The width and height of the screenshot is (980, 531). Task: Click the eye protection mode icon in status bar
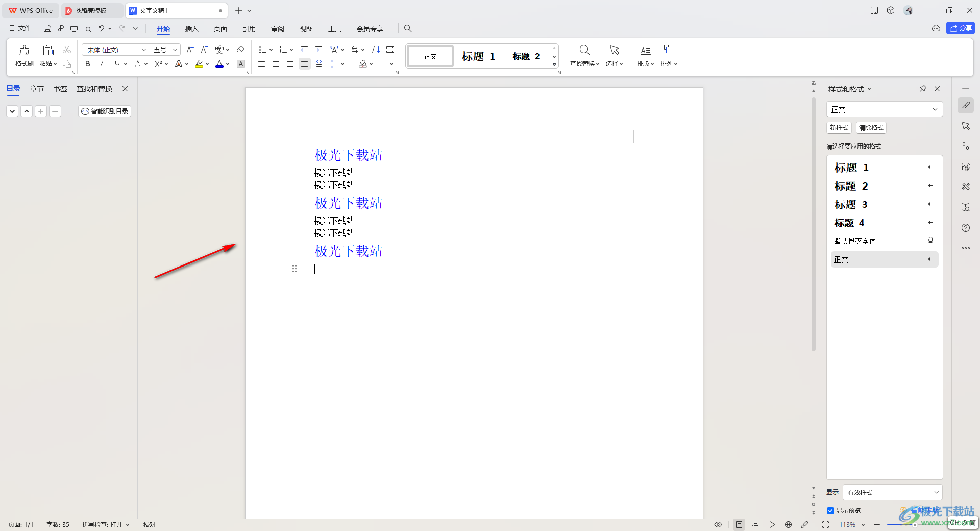coord(718,524)
